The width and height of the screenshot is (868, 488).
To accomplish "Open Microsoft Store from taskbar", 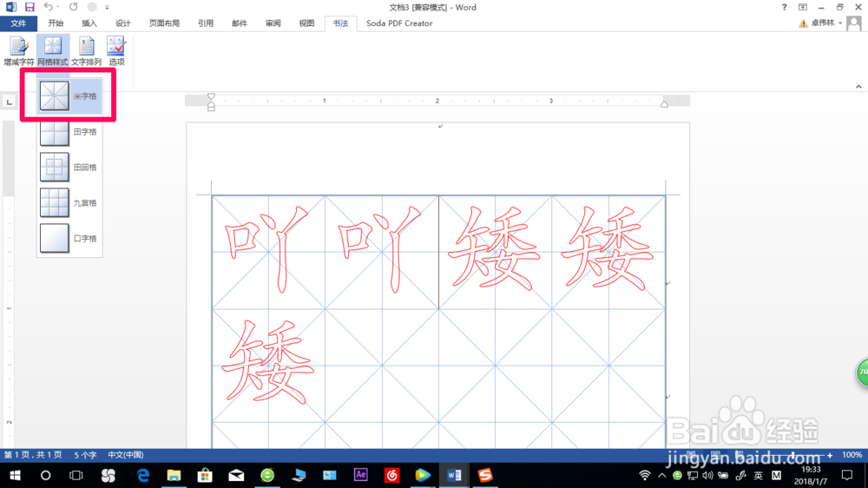I will pos(205,475).
